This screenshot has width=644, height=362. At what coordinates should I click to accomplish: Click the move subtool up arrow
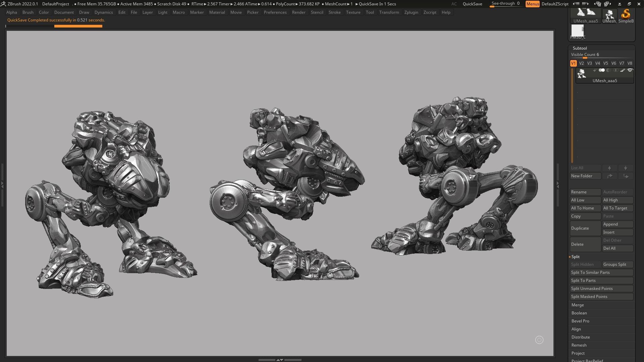coord(609,168)
